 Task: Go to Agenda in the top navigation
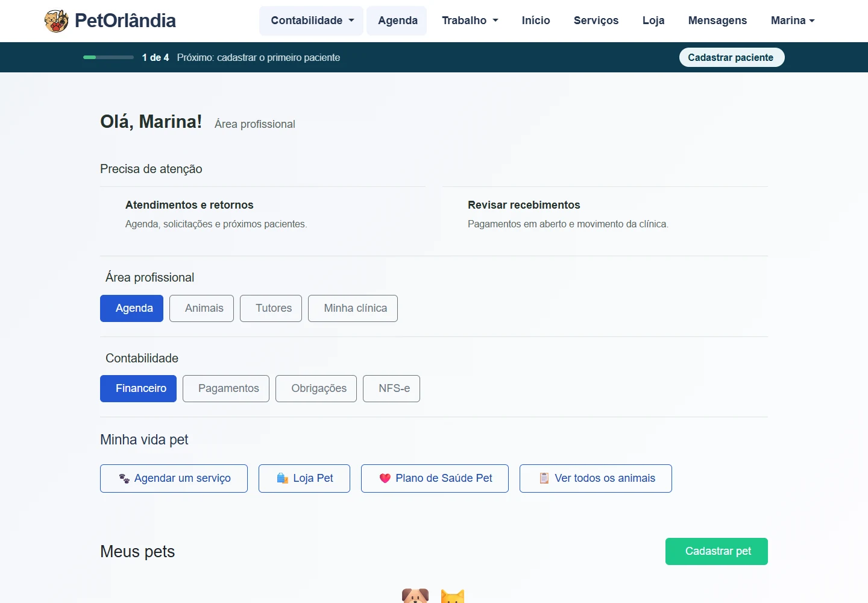[x=397, y=21]
